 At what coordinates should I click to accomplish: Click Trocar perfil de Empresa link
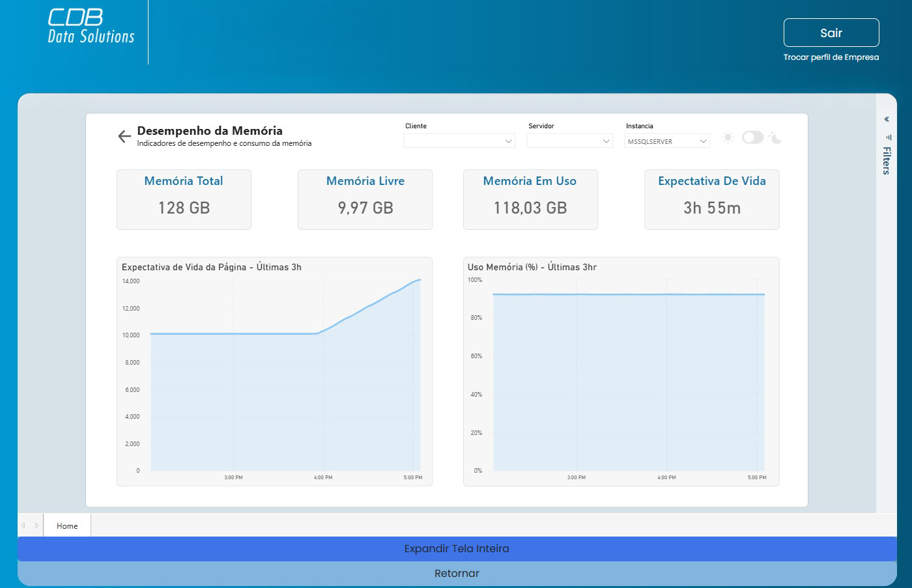click(831, 57)
